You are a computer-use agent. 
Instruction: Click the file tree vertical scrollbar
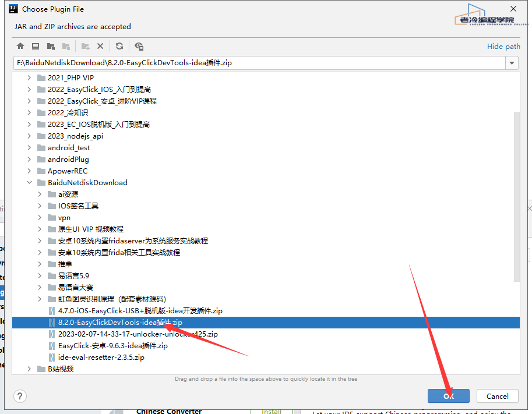coord(517,197)
